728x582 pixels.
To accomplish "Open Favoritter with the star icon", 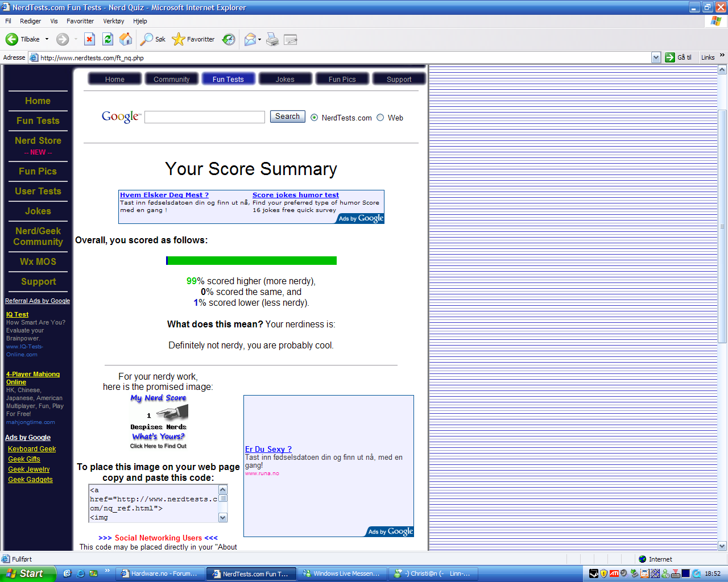I will pyautogui.click(x=179, y=39).
